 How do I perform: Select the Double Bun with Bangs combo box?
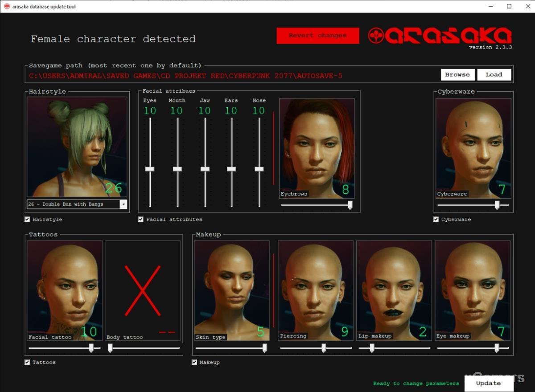(77, 204)
